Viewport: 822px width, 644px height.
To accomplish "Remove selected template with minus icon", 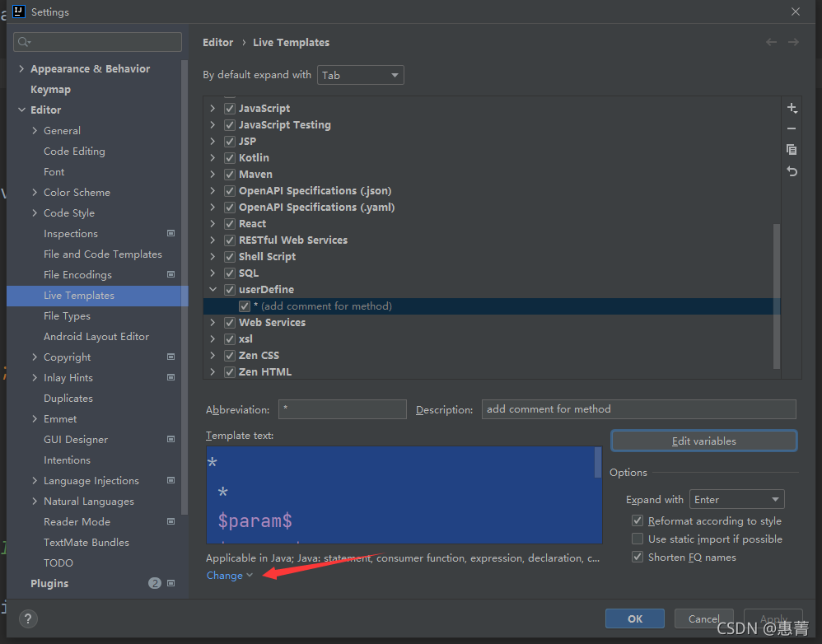I will pyautogui.click(x=792, y=128).
